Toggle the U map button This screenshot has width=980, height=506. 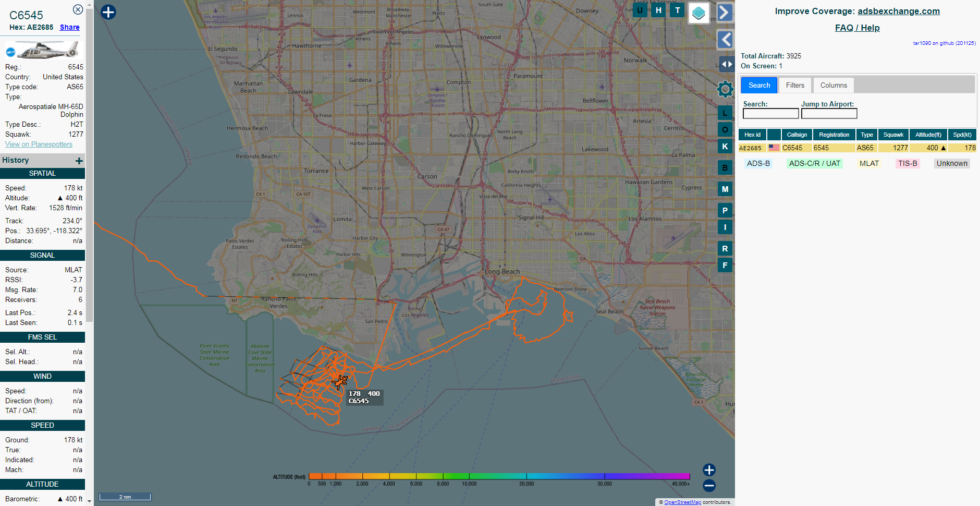pyautogui.click(x=640, y=10)
